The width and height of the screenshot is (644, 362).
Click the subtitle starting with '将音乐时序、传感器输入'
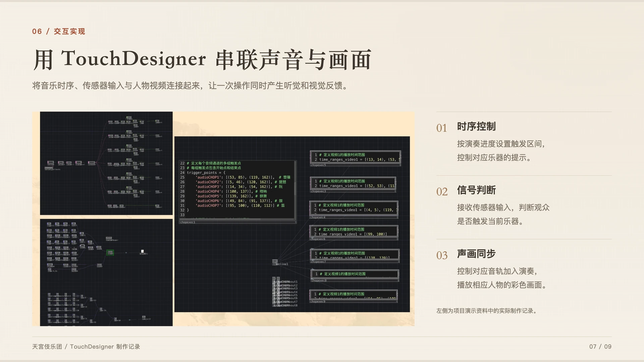tap(191, 86)
